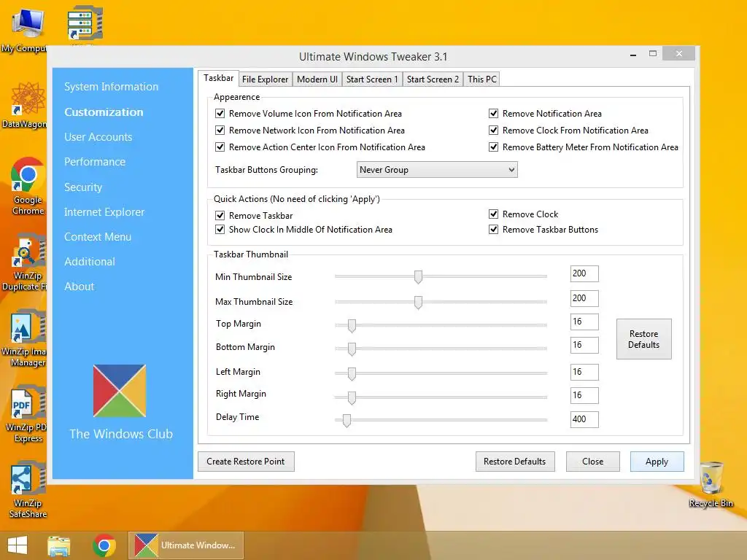Open the About section
This screenshot has width=747, height=560.
(x=79, y=286)
